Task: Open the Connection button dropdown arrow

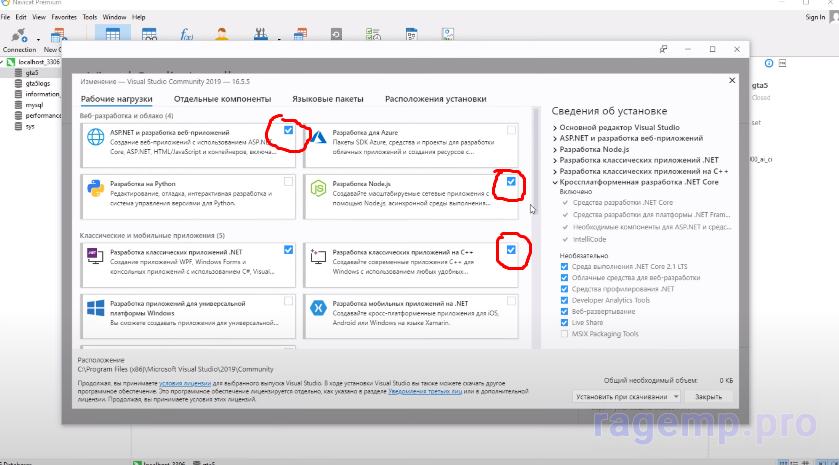Action: click(39, 40)
